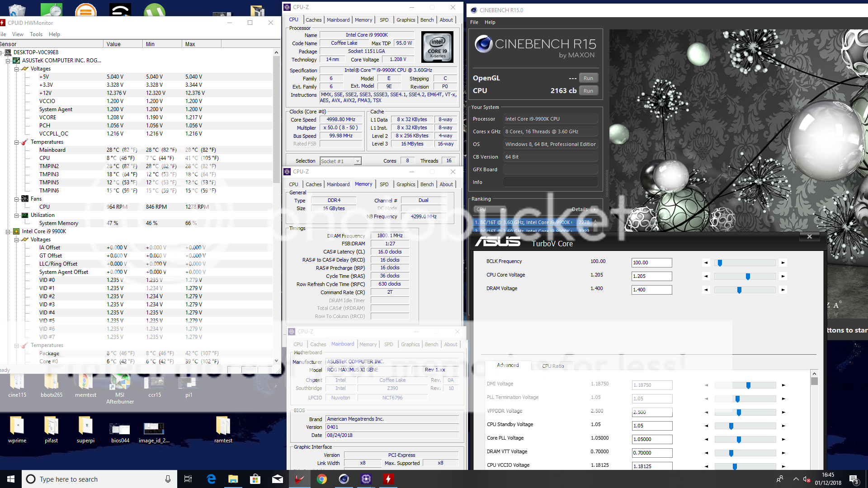Open the bios044 desktop image
This screenshot has width=868, height=488.
point(120,432)
